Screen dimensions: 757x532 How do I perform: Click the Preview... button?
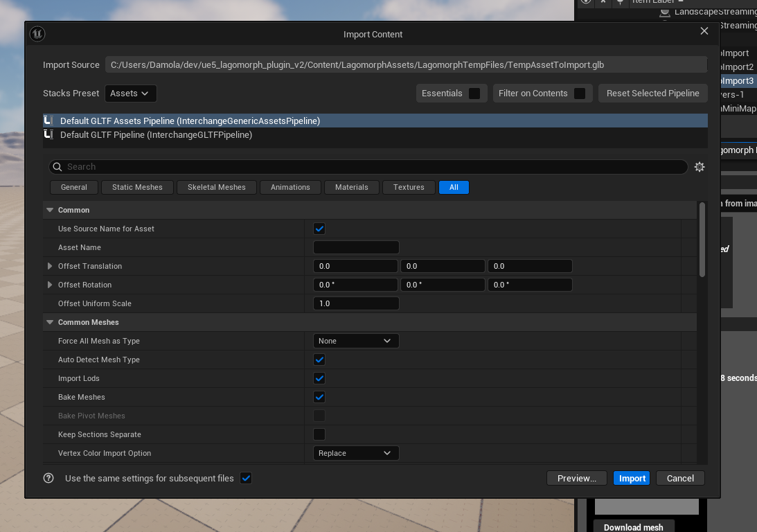(x=576, y=478)
